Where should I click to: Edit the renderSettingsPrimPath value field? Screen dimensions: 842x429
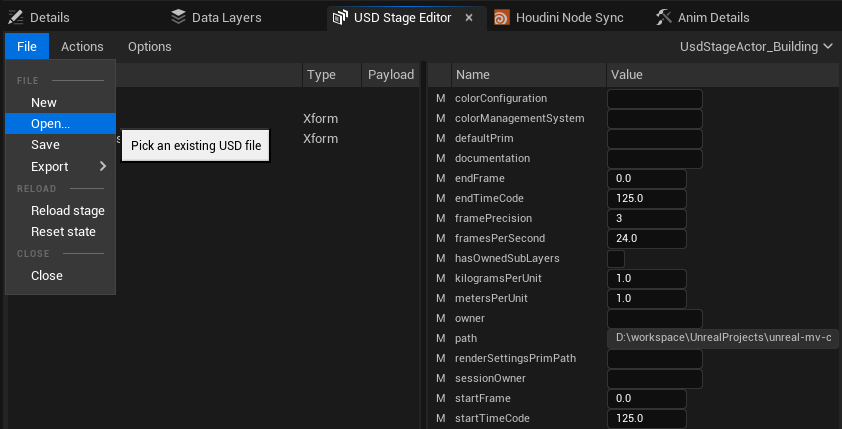655,358
